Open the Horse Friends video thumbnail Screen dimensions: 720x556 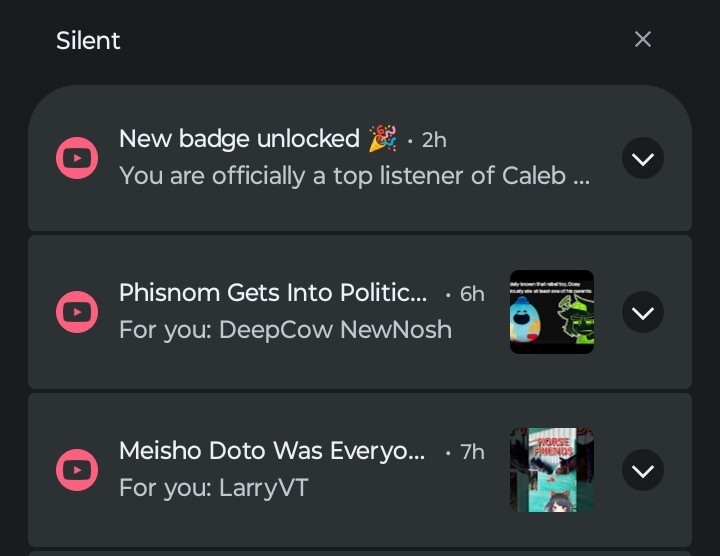[x=552, y=470]
